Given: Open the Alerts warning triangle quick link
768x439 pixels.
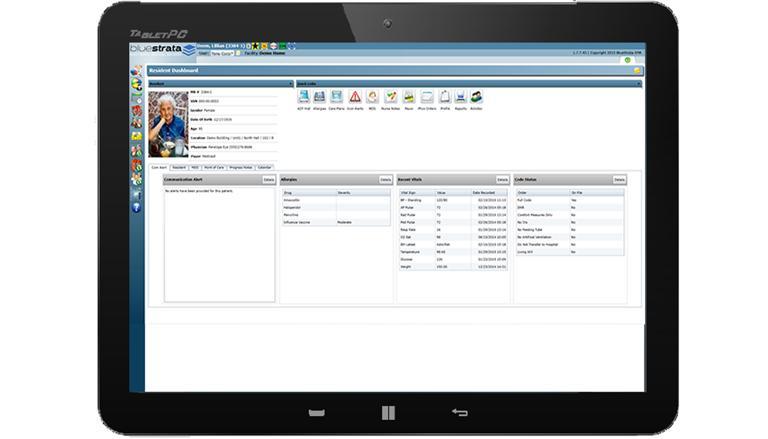Looking at the screenshot, I should click(355, 97).
